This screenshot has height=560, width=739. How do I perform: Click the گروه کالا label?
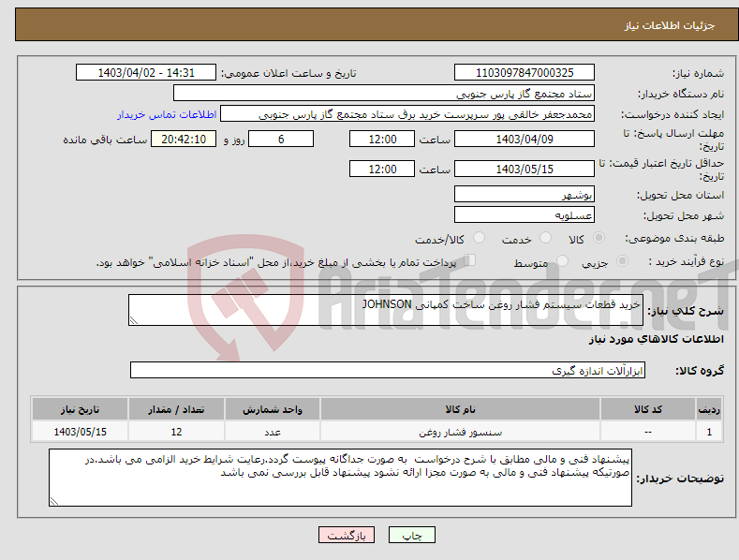(x=700, y=371)
